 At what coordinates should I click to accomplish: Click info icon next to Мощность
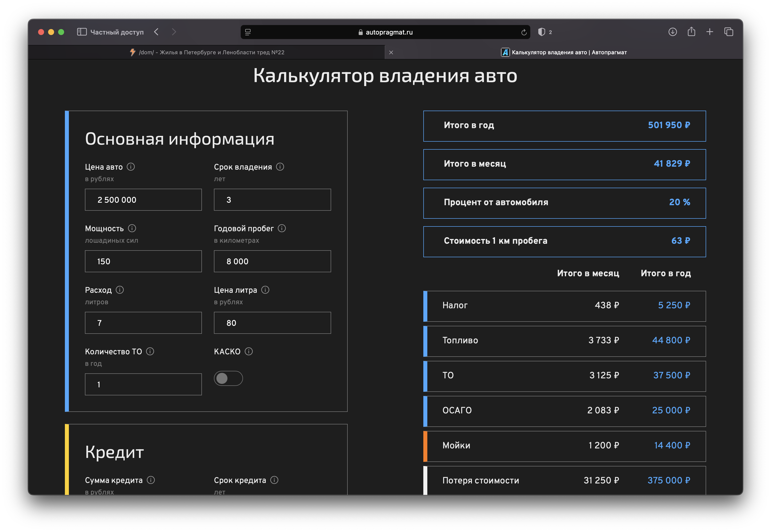132,228
